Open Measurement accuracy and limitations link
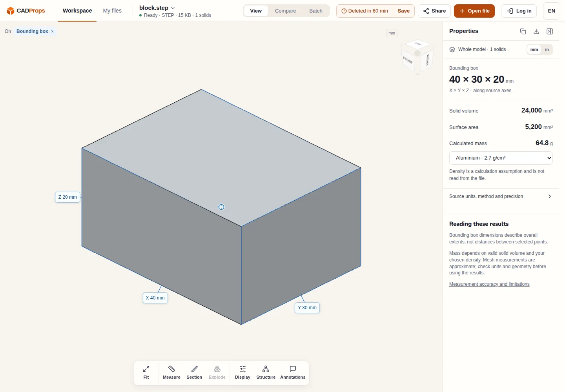 tap(489, 284)
